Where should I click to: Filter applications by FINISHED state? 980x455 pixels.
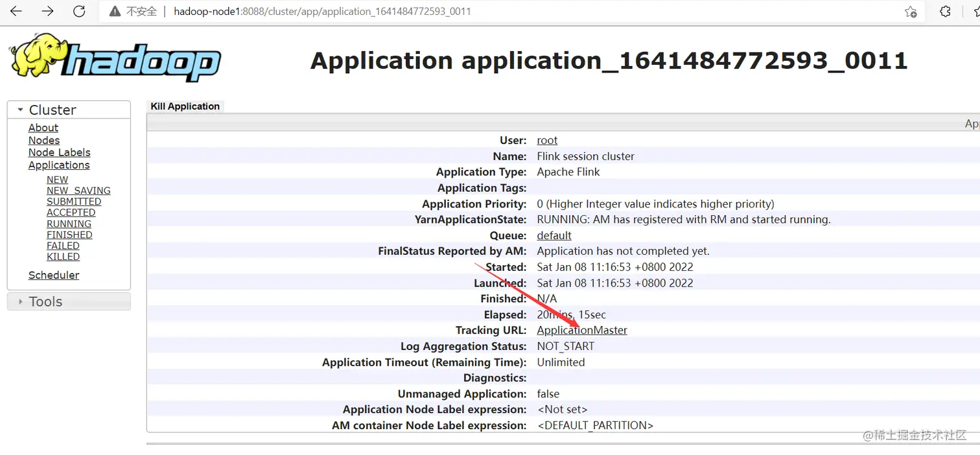(x=69, y=235)
